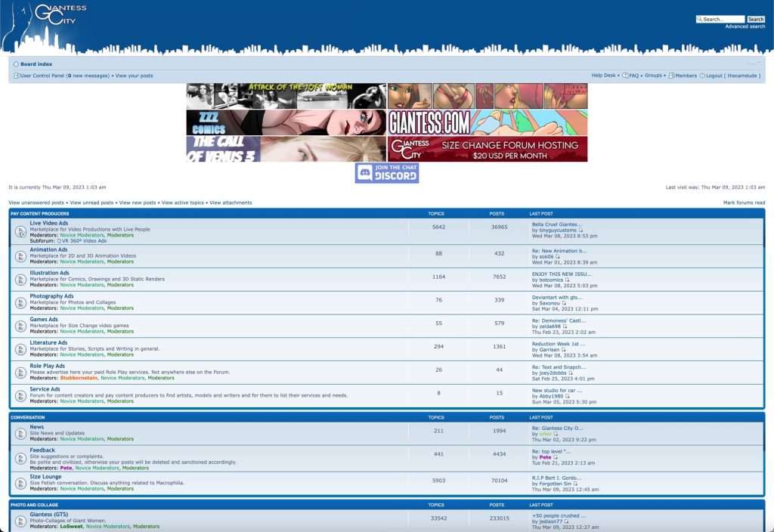
Task: View latest post icon beside joey2dobbs
Action: [571, 373]
